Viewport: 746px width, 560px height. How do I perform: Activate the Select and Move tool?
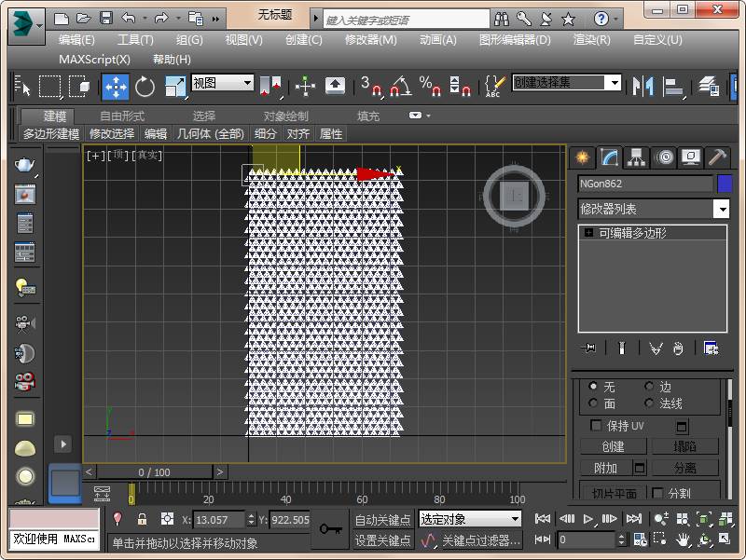(x=115, y=87)
